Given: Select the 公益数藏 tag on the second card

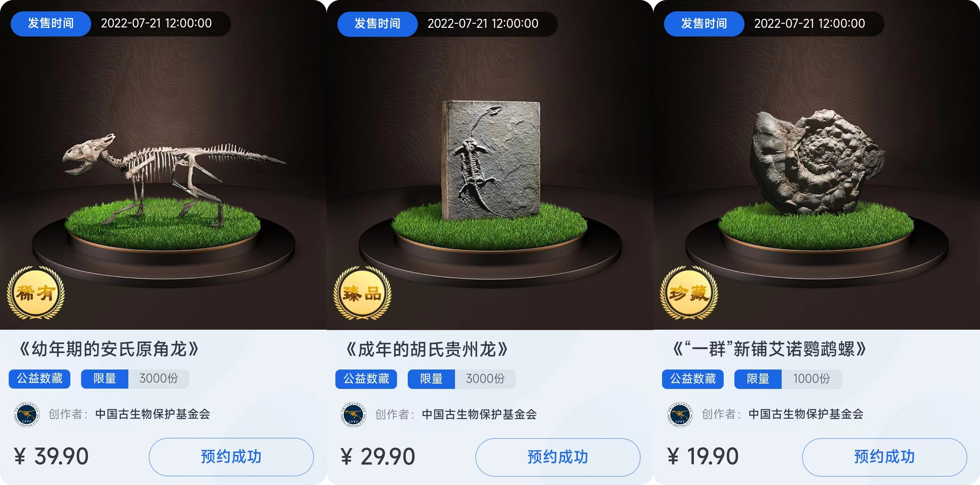Looking at the screenshot, I should click(366, 379).
